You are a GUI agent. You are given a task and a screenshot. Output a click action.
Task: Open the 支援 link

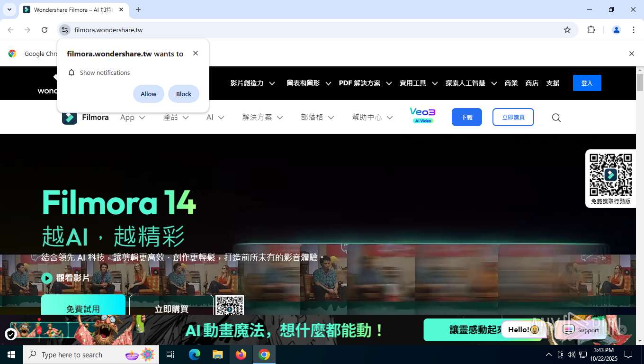pyautogui.click(x=553, y=83)
